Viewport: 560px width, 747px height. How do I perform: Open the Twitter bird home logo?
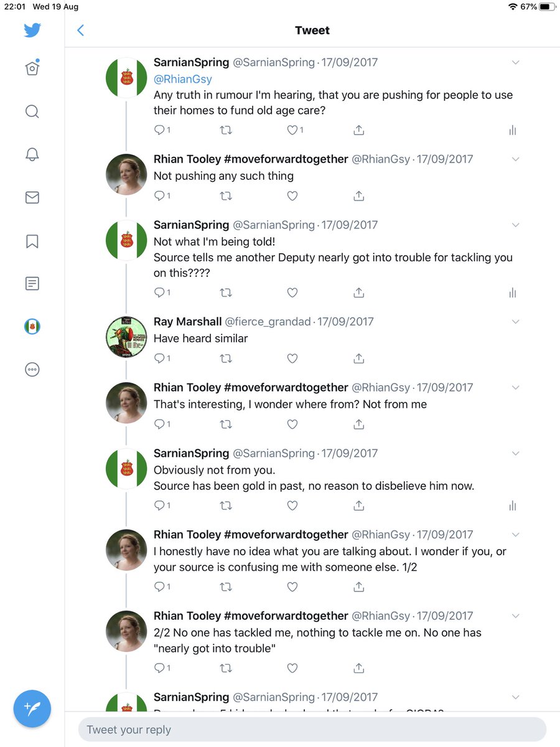pyautogui.click(x=32, y=30)
